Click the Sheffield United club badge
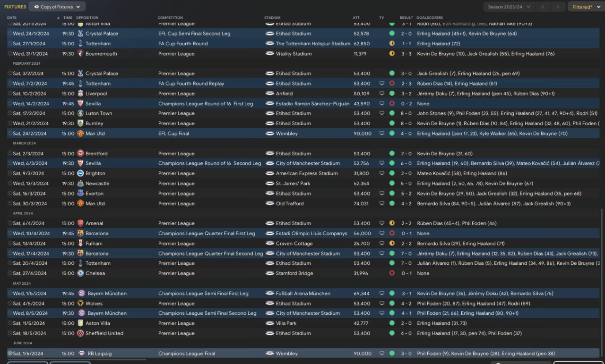Viewport: 605px width, 364px height. click(x=80, y=333)
